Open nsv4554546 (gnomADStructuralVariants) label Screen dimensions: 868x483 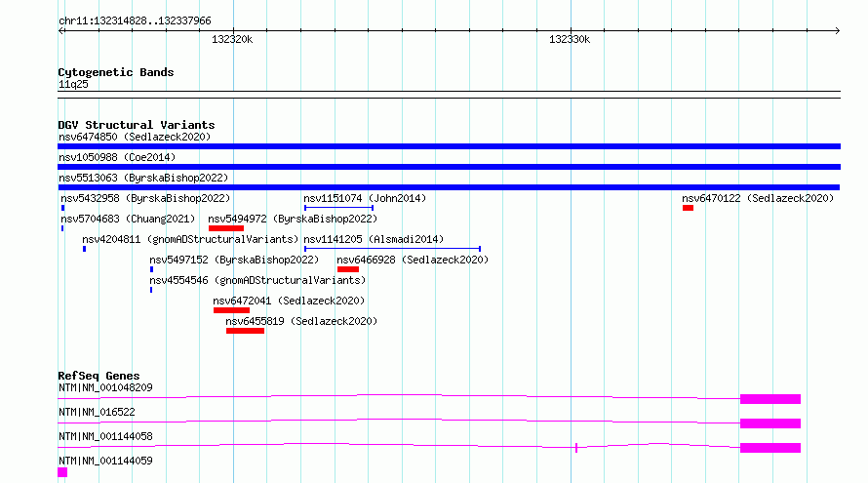click(258, 280)
